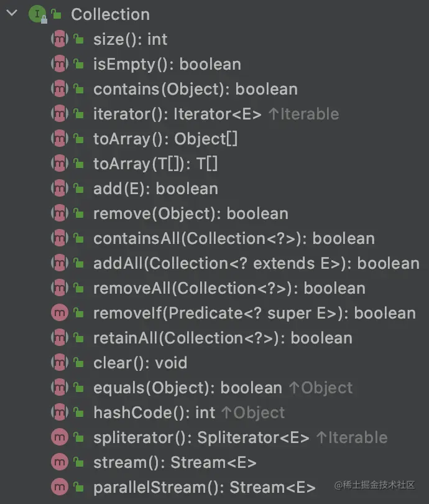This screenshot has width=429, height=504.
Task: Select the containsAll method entry
Action: pyautogui.click(x=234, y=238)
